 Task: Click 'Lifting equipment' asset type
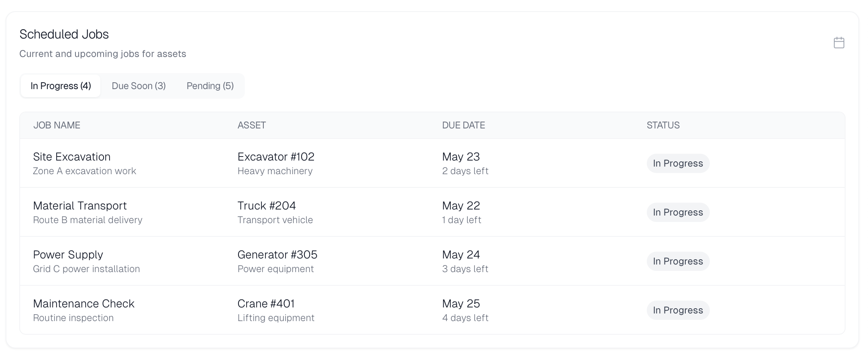click(x=276, y=318)
